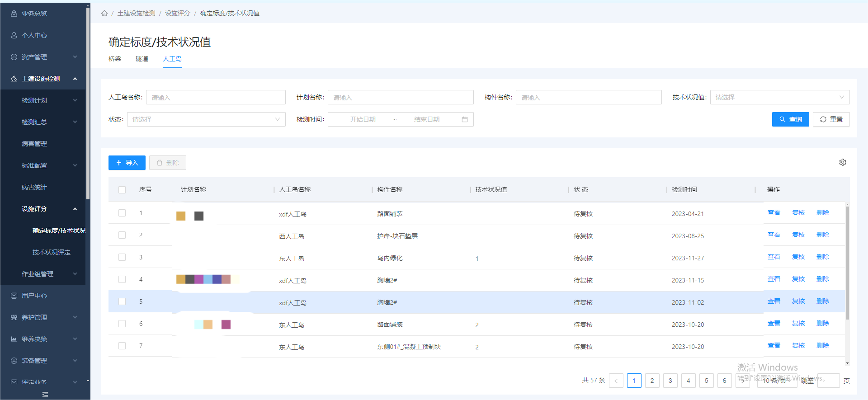
Task: Click the 装备管理 sidebar icon
Action: tap(14, 361)
